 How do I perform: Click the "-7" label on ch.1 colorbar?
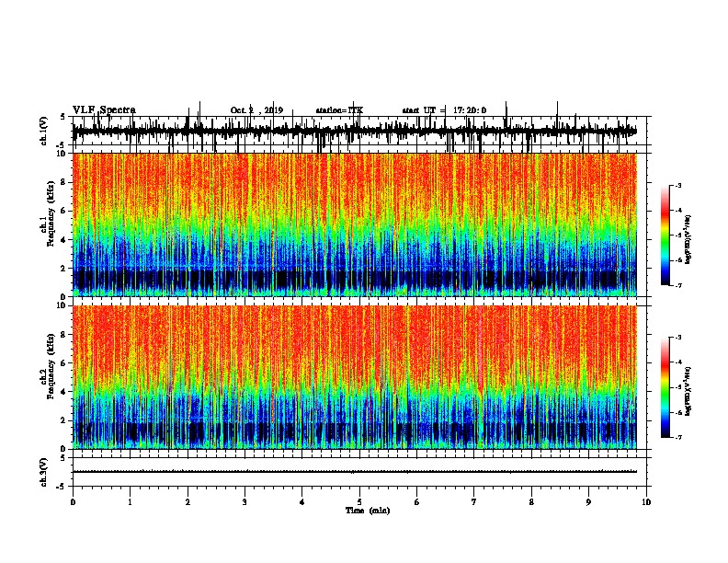pos(677,285)
